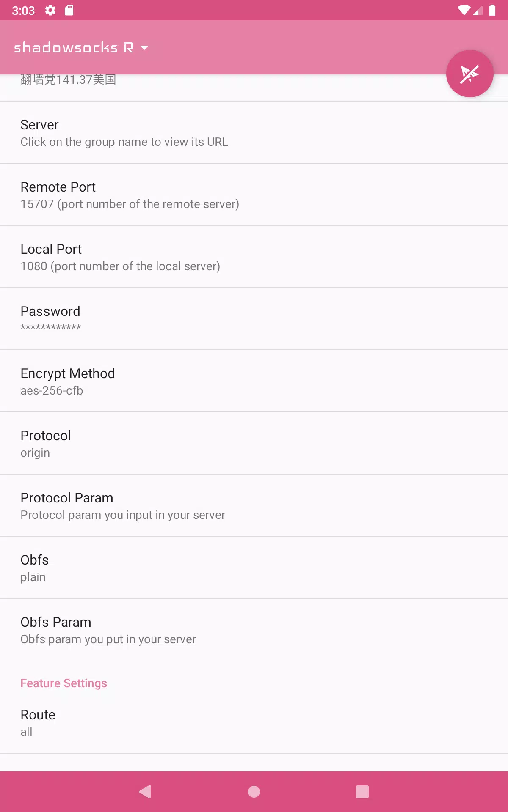The height and width of the screenshot is (812, 508).
Task: Choose Encrypt Method aes-256-cfb option
Action: [x=254, y=381]
